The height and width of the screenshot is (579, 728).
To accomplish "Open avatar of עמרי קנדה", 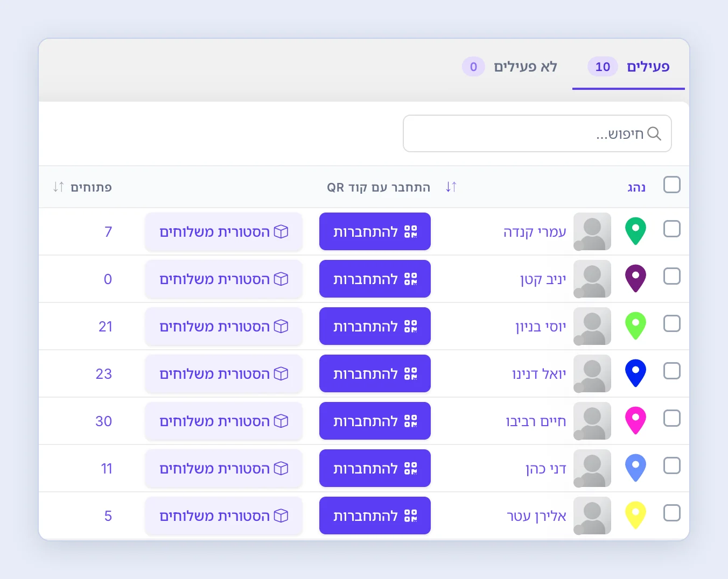I will 592,231.
